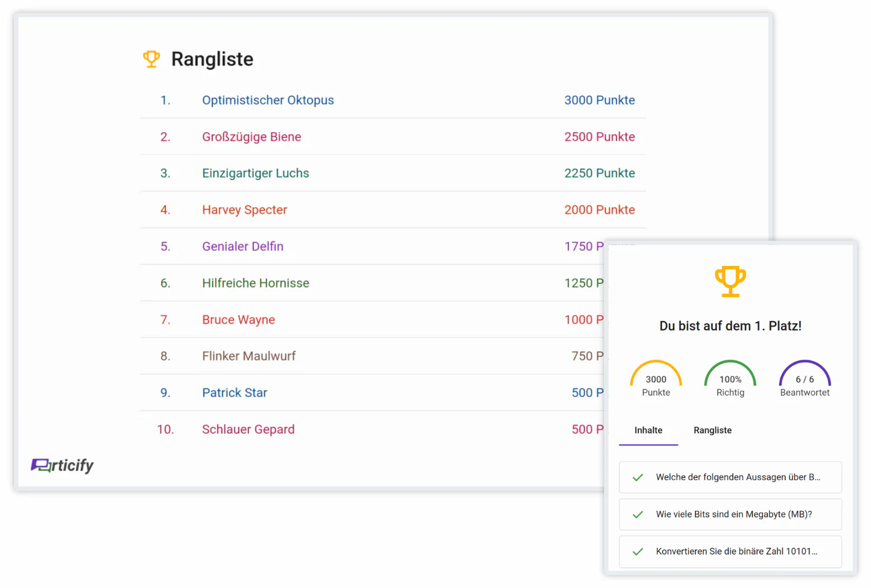Click checkmark next to Megabyte question
This screenshot has height=588, width=871.
tap(638, 514)
